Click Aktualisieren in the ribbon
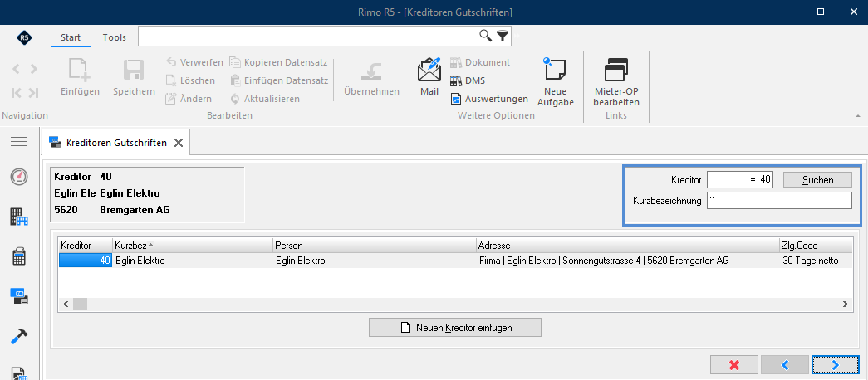Image resolution: width=868 pixels, height=380 pixels. click(265, 99)
